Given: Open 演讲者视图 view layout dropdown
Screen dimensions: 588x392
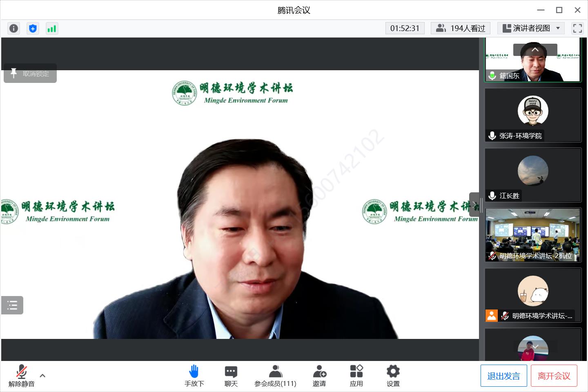Looking at the screenshot, I should (x=531, y=28).
